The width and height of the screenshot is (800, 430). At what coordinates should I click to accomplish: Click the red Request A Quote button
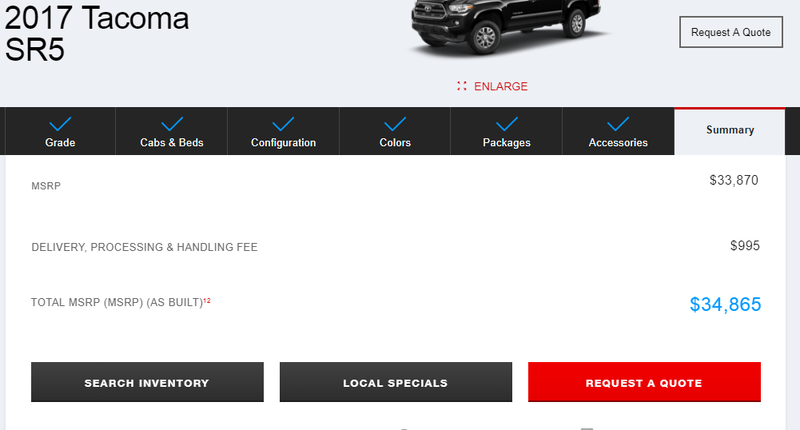pyautogui.click(x=644, y=382)
